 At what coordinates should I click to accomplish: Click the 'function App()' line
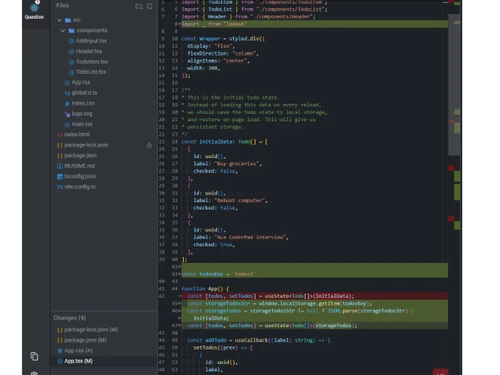coord(205,289)
